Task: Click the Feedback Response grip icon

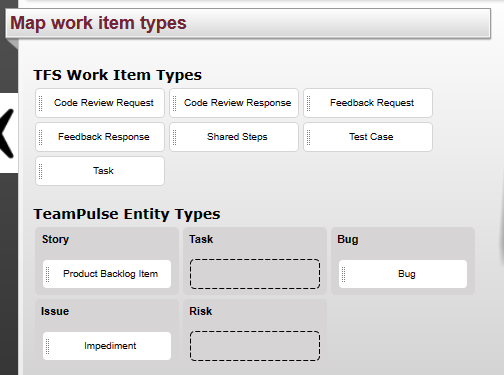Action: [41, 137]
